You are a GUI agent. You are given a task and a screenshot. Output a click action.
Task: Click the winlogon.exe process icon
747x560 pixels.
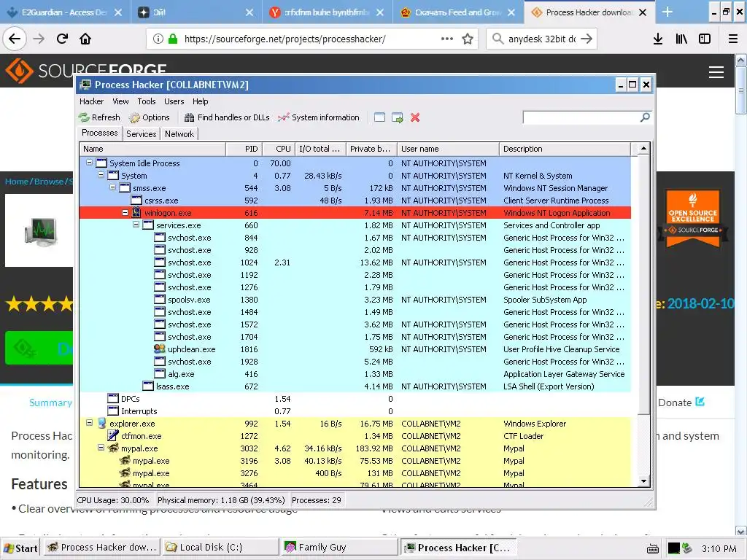click(136, 212)
